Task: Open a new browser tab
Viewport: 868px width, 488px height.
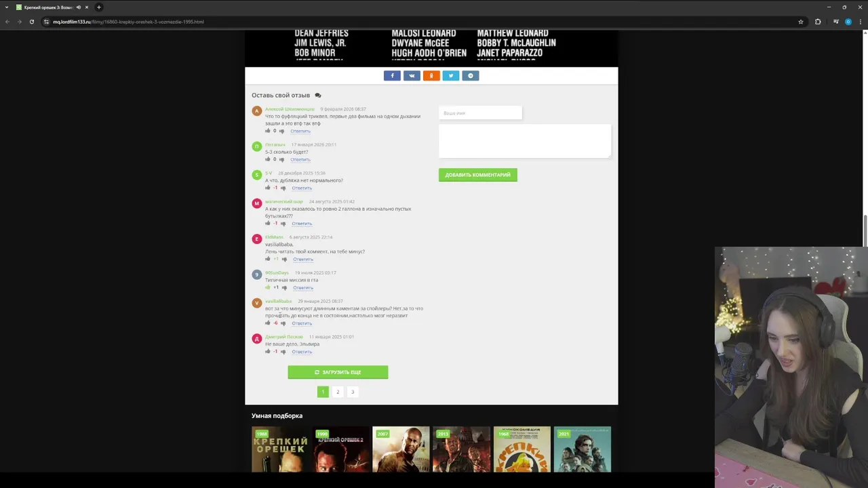Action: tap(99, 7)
